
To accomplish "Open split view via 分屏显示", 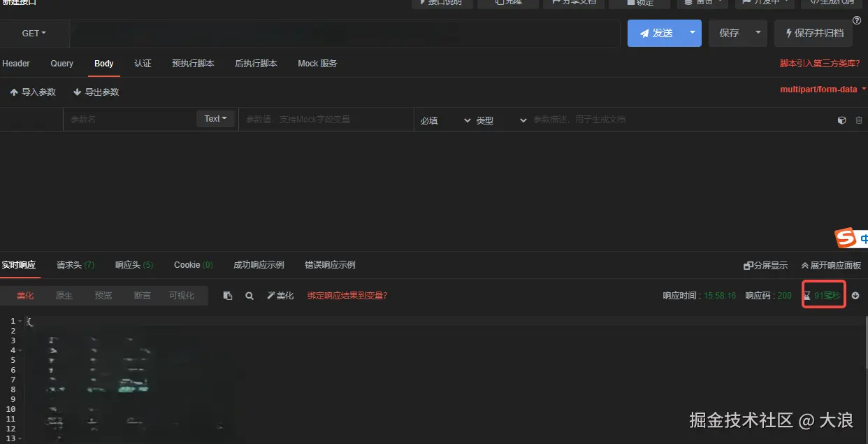I will (x=765, y=265).
